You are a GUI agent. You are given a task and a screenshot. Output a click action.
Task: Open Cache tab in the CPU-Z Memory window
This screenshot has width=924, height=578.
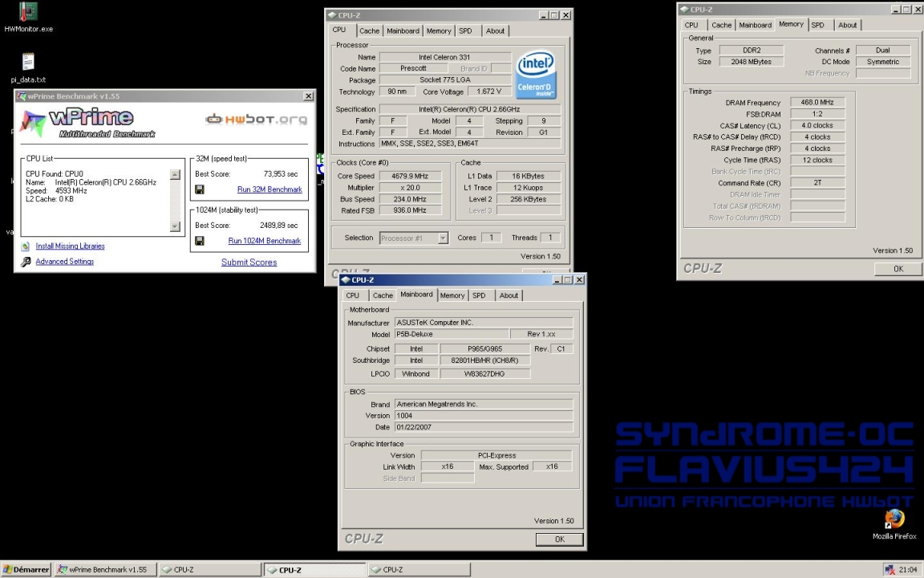pyautogui.click(x=721, y=25)
